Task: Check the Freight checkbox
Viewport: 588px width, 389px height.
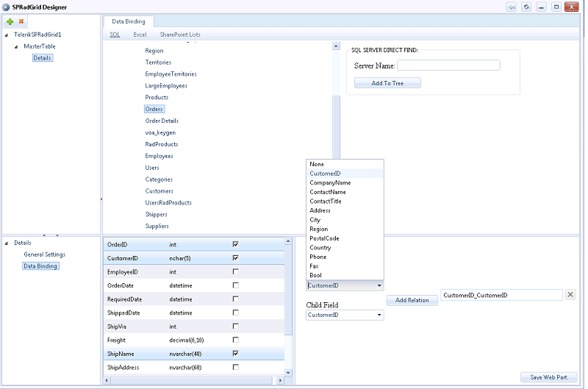Action: 235,340
